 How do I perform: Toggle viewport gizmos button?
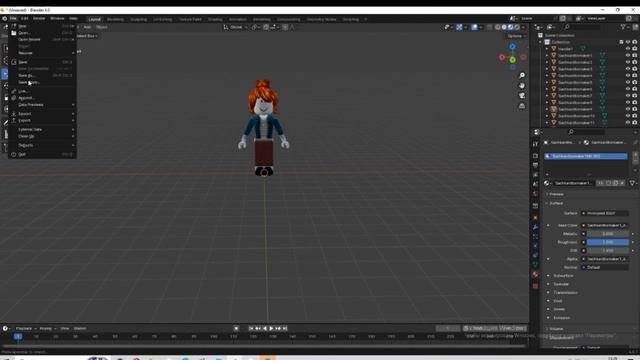pyautogui.click(x=459, y=27)
